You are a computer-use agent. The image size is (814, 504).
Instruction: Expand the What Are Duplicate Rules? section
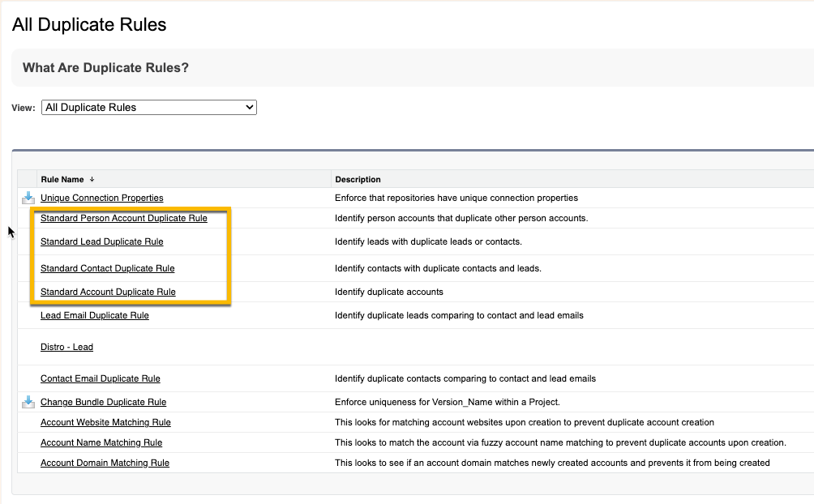(105, 67)
